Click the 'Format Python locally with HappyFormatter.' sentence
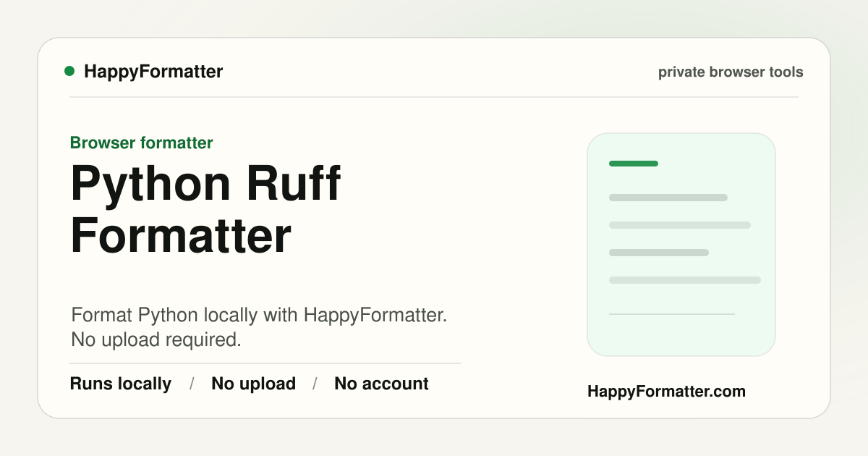This screenshot has height=456, width=868. pyautogui.click(x=260, y=316)
